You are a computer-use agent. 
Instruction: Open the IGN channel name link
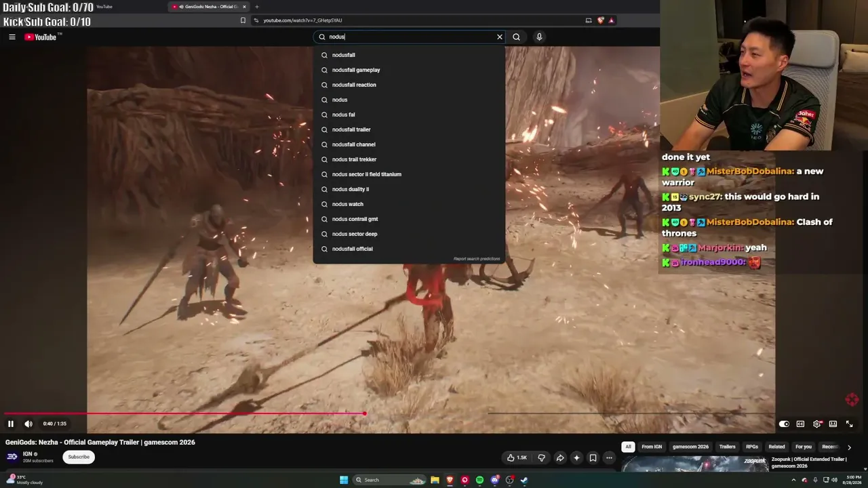[28, 454]
